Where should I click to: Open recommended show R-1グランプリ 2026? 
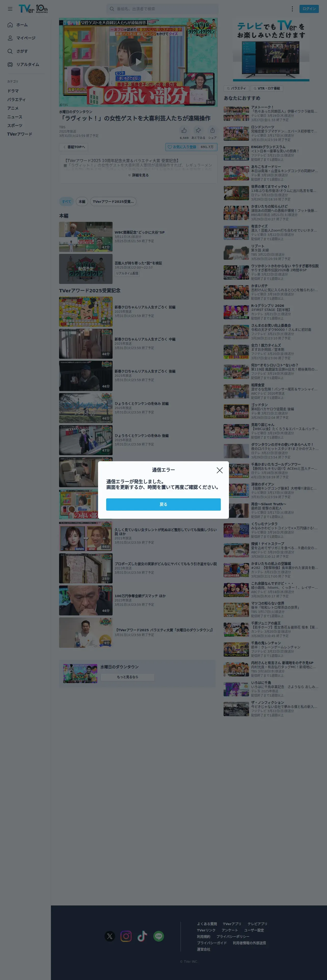(271, 312)
